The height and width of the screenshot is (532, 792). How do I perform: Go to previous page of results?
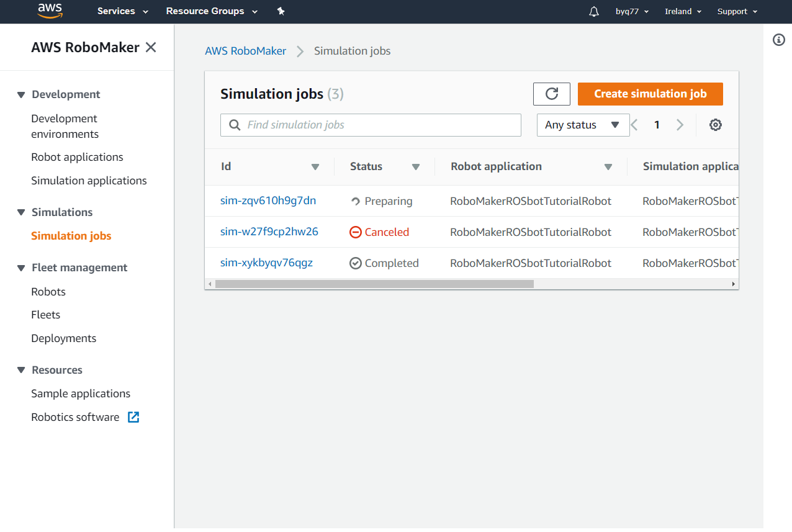tap(634, 125)
